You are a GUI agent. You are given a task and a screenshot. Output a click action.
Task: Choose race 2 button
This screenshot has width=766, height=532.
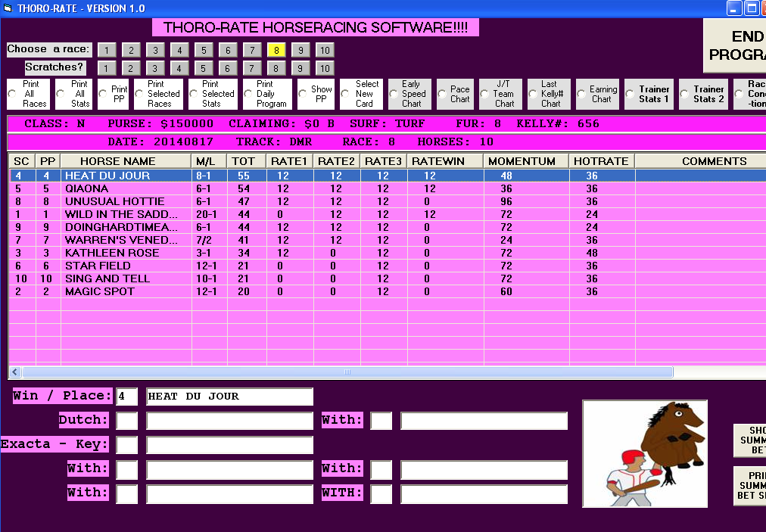coord(131,50)
